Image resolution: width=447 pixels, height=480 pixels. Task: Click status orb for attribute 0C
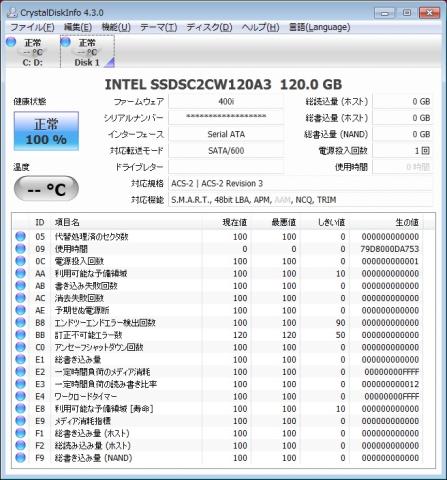[20, 261]
